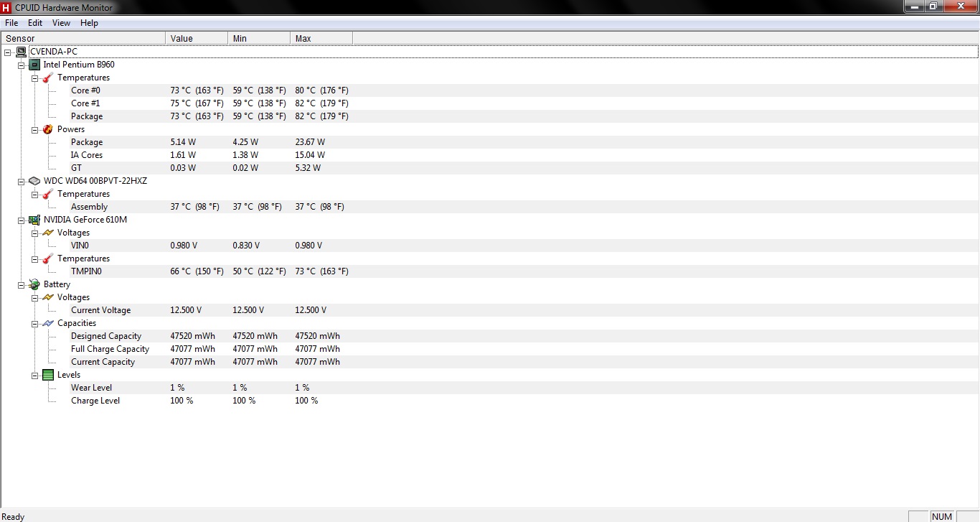This screenshot has height=522, width=980.
Task: Select the NVIDIA GeForce 610M label
Action: [x=85, y=220]
